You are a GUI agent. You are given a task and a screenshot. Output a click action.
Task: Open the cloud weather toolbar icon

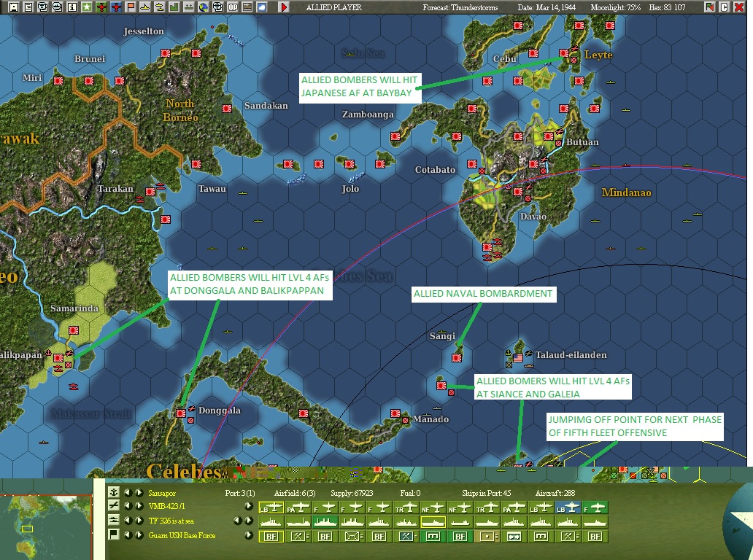(x=262, y=7)
